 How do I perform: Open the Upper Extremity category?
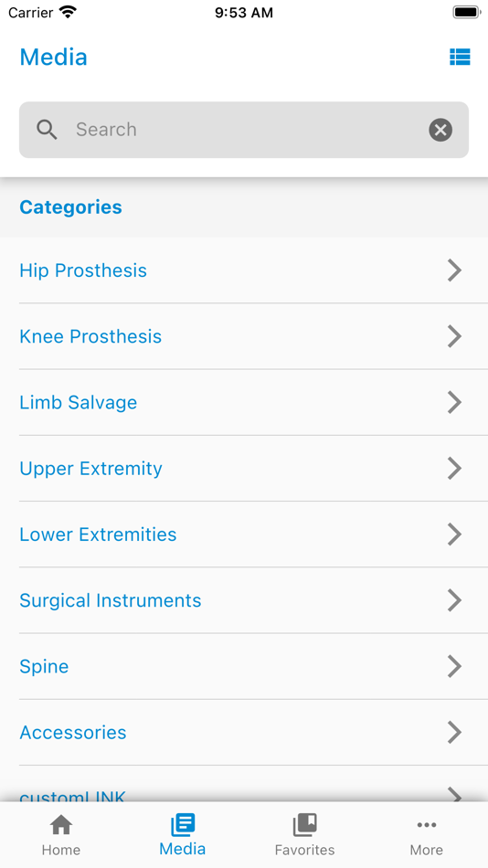click(244, 469)
